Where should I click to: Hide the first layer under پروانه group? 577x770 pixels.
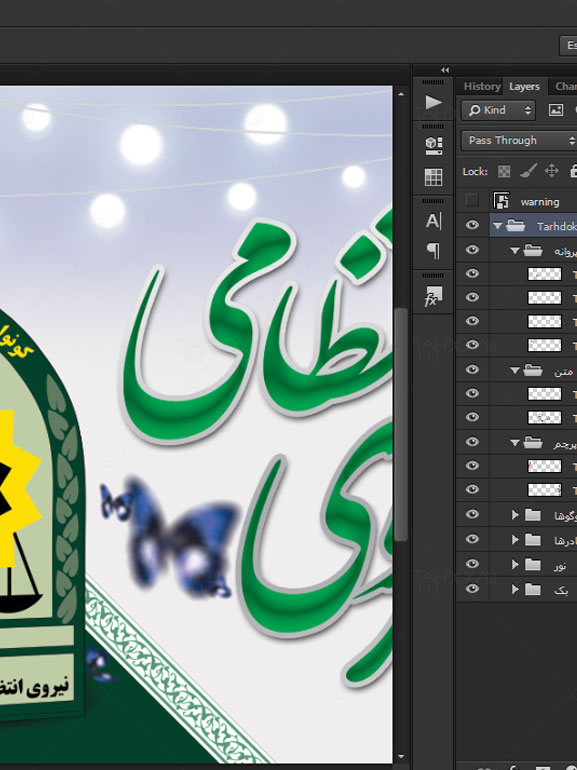coord(472,273)
